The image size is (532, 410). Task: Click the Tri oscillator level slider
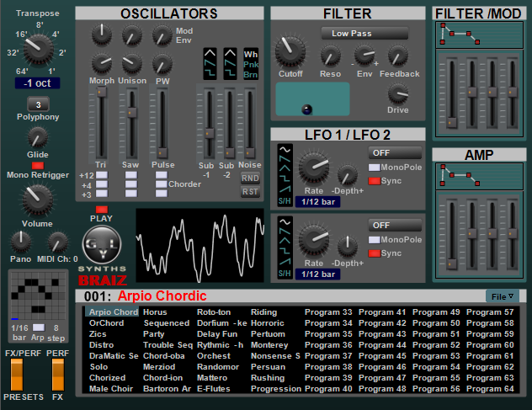coord(100,125)
